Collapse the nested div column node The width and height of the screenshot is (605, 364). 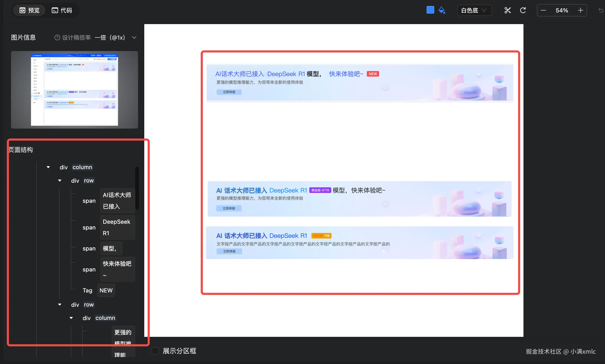[x=71, y=318]
